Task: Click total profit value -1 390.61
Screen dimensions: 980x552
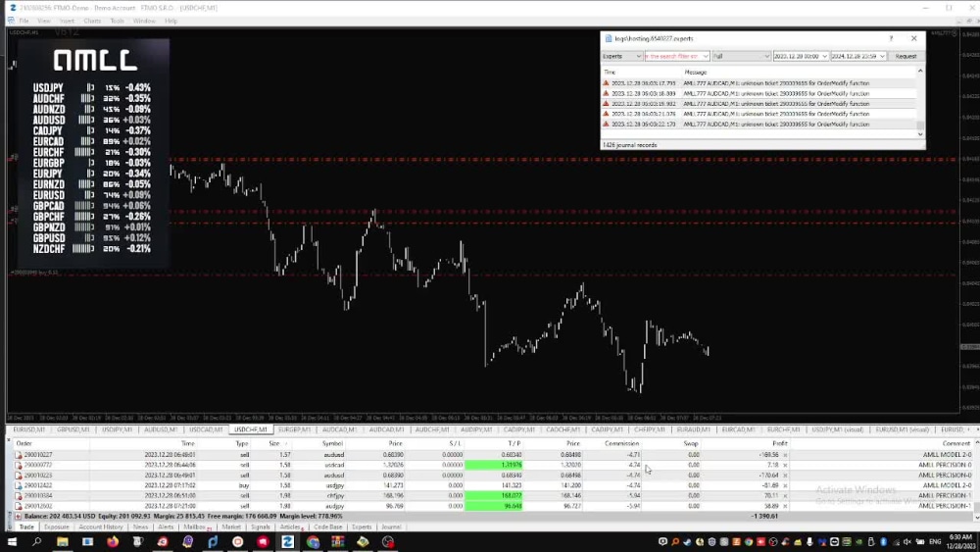Action: pyautogui.click(x=764, y=517)
